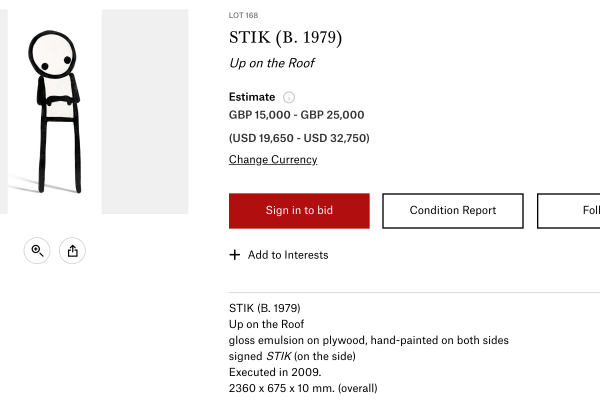Screen dimensions: 600x400
Task: Click the GBP 15,000 - GBP 25,000 estimate
Action: tap(297, 115)
